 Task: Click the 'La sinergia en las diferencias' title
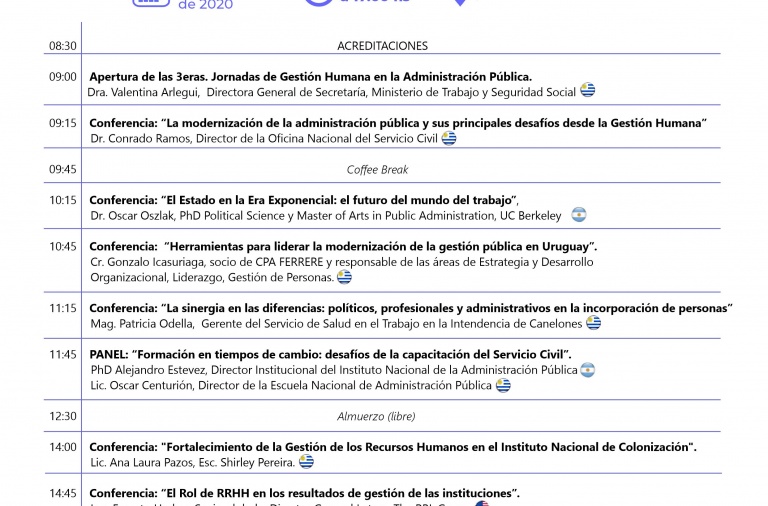tap(411, 308)
